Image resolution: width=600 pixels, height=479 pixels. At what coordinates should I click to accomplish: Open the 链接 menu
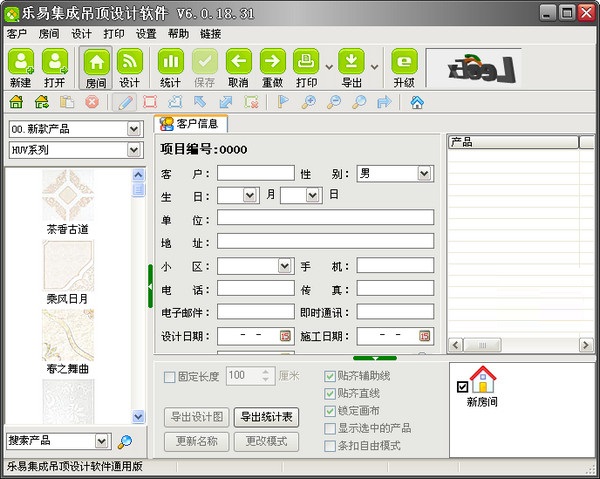(210, 34)
